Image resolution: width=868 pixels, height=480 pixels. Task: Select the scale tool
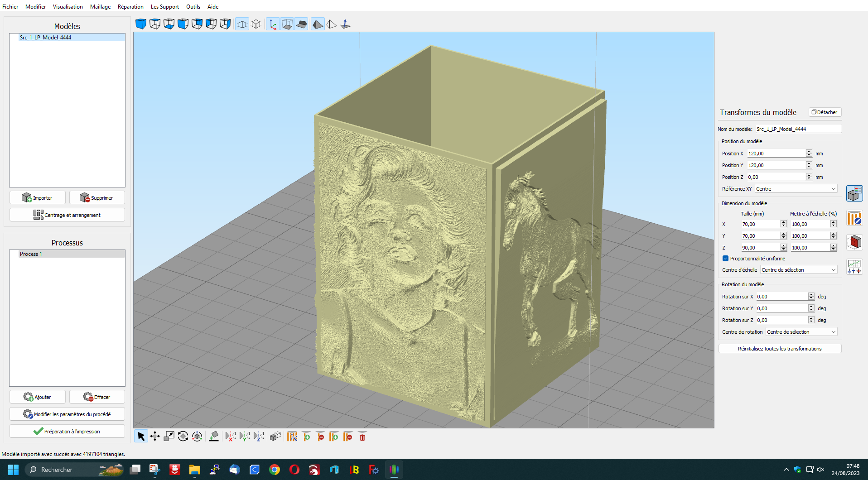pos(169,437)
